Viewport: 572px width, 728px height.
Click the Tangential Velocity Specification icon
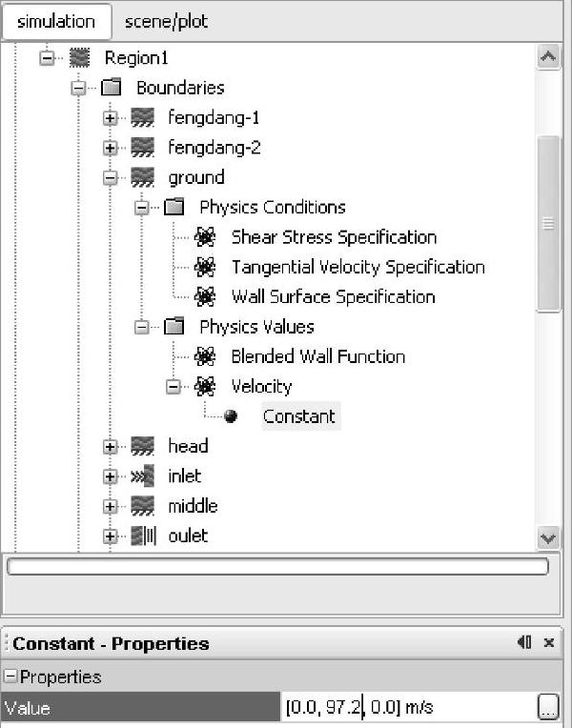(204, 268)
